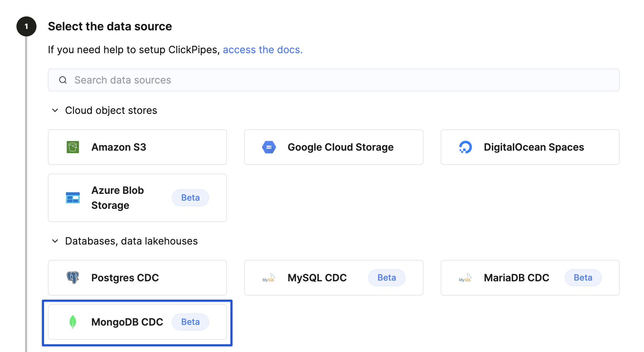Collapse the Cloud object stores section

(55, 110)
